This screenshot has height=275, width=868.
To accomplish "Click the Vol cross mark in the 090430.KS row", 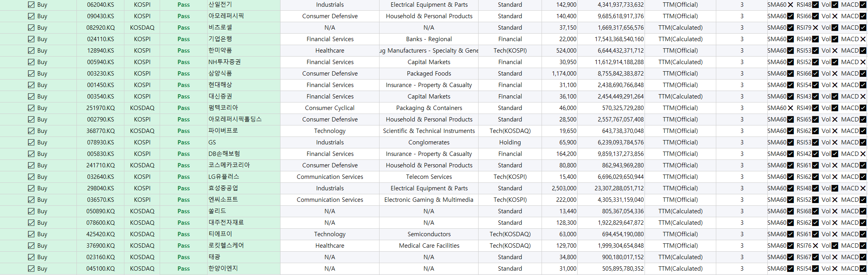I will click(835, 16).
